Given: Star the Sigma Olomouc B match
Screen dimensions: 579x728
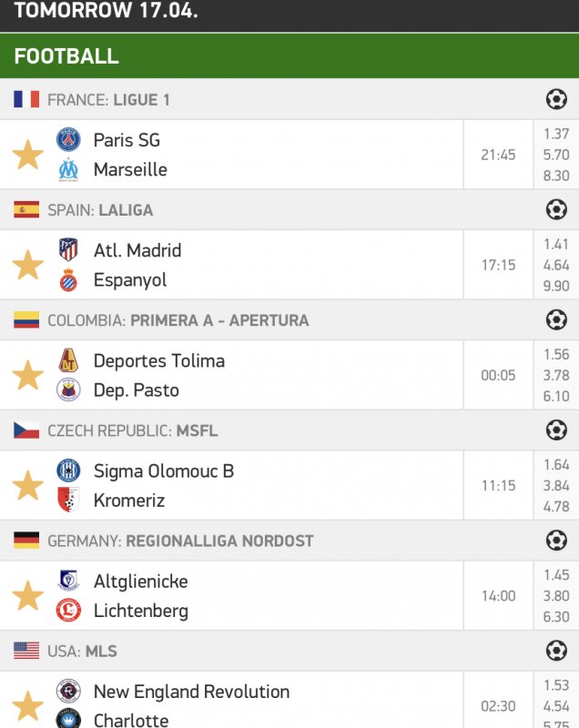Looking at the screenshot, I should [x=27, y=485].
